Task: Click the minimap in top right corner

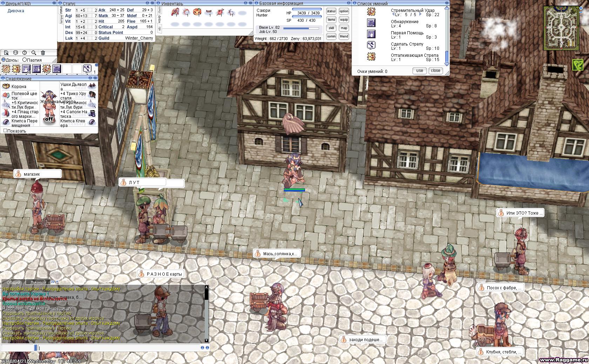Action: 561,28
